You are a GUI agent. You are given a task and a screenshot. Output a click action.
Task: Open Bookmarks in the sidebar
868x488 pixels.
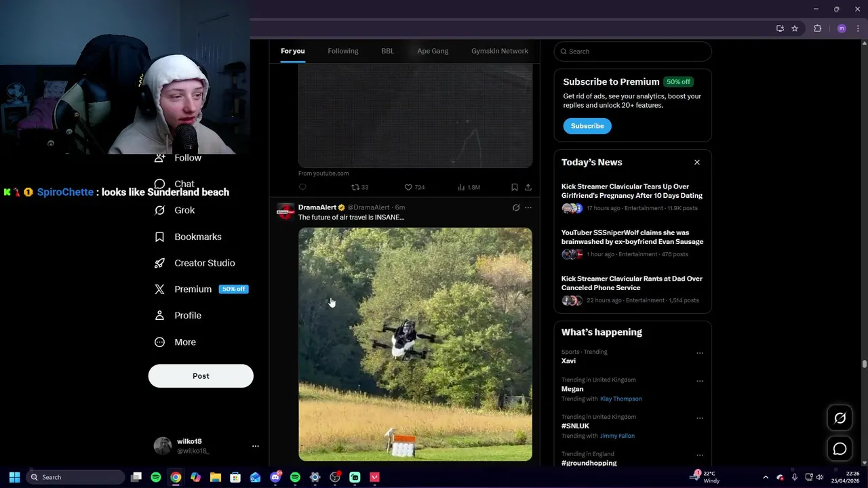click(x=189, y=237)
